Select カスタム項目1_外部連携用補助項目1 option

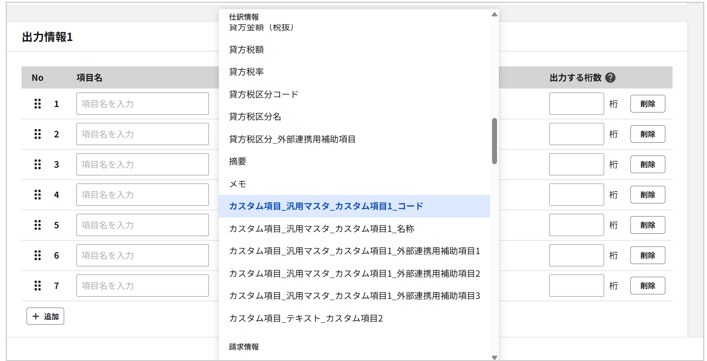pos(354,251)
